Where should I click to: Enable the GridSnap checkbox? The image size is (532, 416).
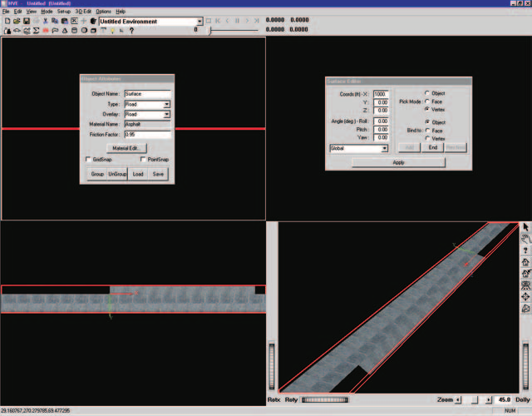(88, 159)
